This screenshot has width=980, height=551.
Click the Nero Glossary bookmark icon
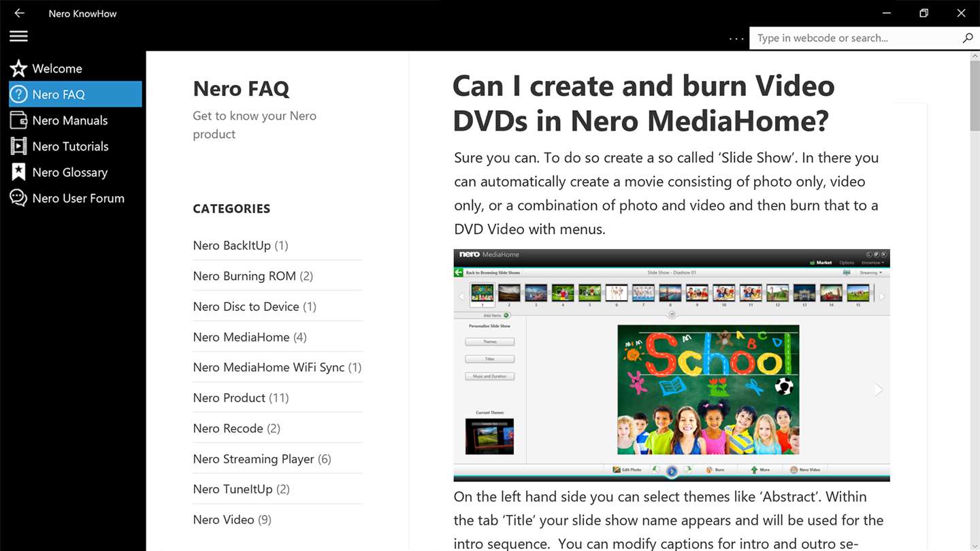[x=18, y=171]
